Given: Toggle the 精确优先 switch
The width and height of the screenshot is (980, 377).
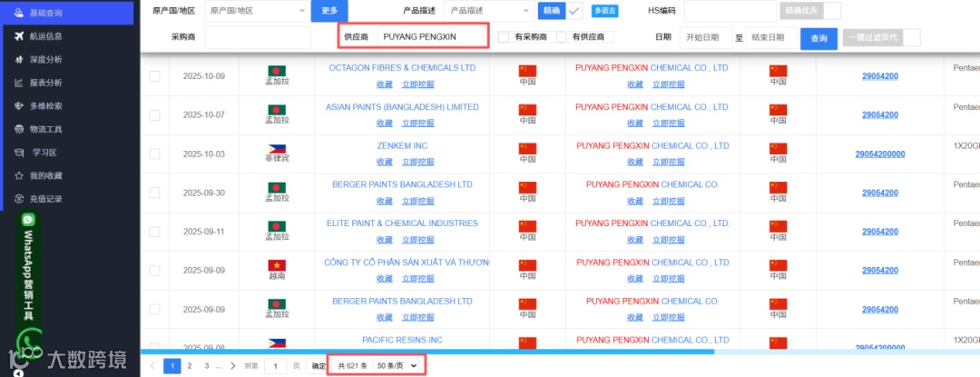Looking at the screenshot, I should point(810,11).
